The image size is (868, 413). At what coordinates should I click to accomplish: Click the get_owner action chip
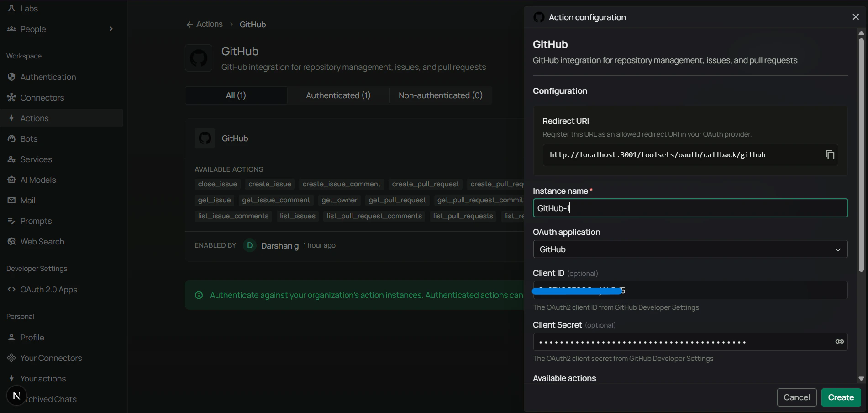pos(339,200)
